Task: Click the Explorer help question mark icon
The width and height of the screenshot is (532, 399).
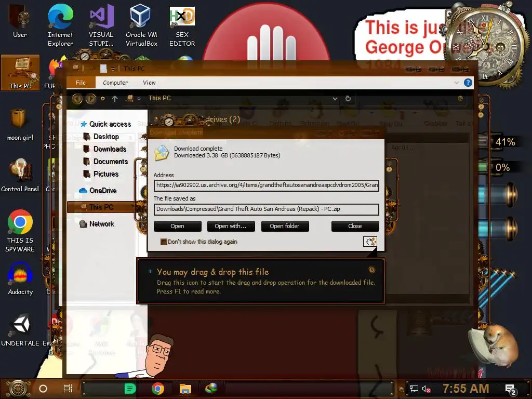Action: (x=468, y=83)
